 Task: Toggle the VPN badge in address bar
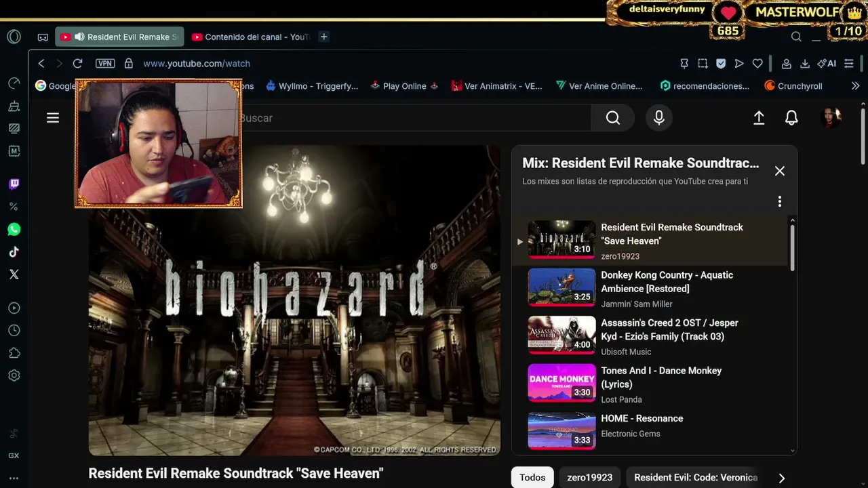(x=105, y=63)
